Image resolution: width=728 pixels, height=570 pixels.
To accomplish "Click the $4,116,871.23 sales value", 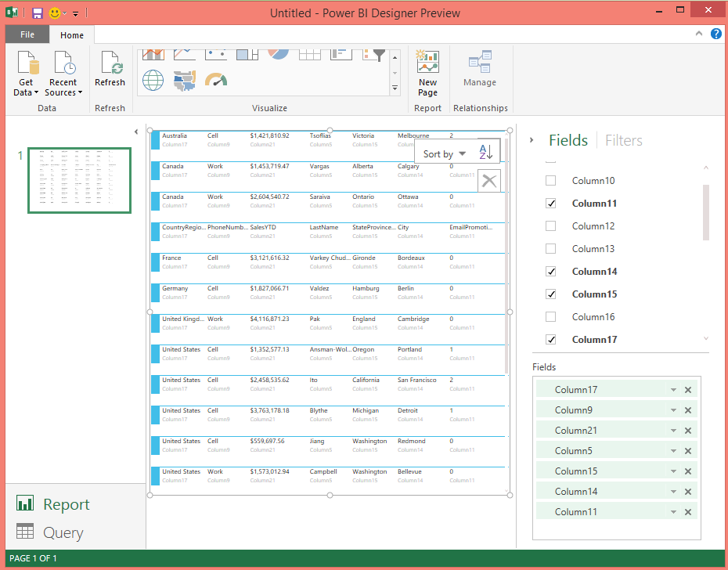I will click(x=269, y=319).
